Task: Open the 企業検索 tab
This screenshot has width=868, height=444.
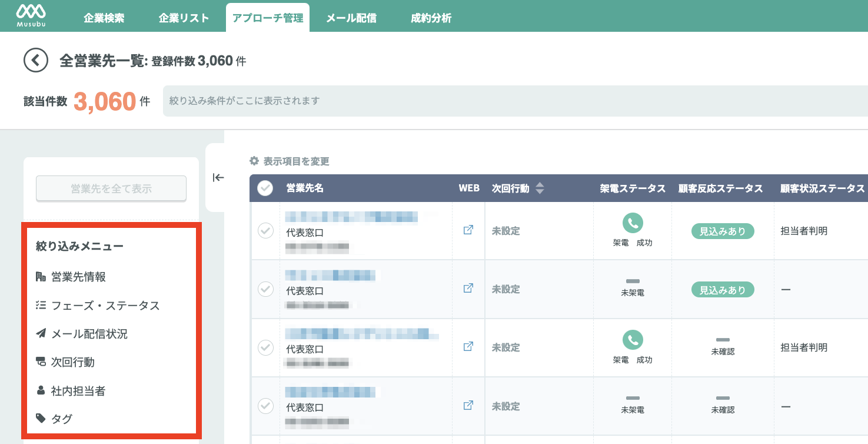Action: [104, 18]
